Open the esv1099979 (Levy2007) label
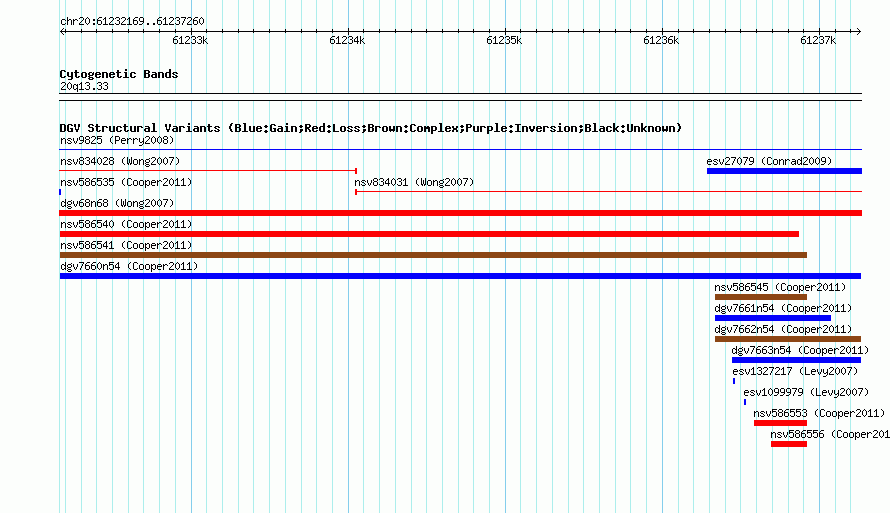This screenshot has width=890, height=513. [x=806, y=392]
